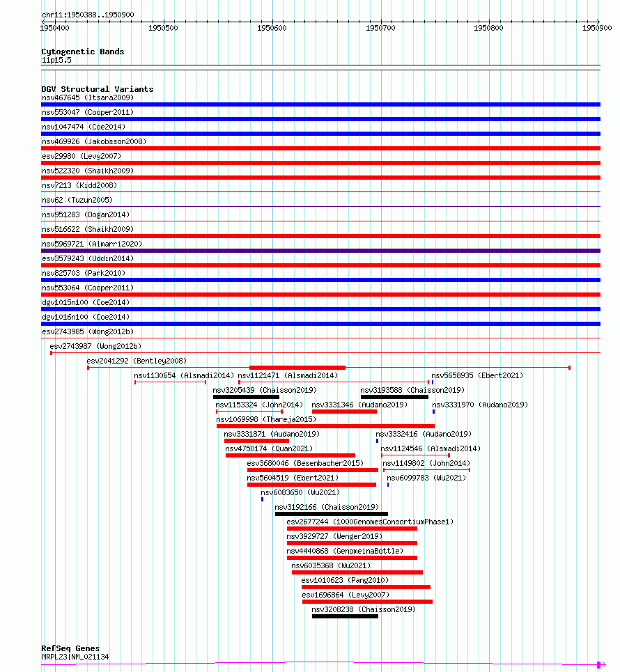Open the nsv1130654 (Alsmadi2014) variant label

pyautogui.click(x=184, y=375)
